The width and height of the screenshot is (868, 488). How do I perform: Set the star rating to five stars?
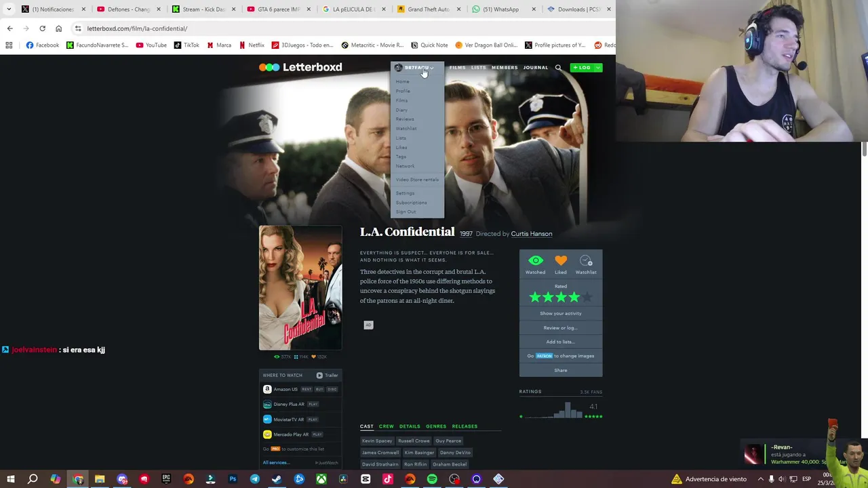[x=587, y=297]
